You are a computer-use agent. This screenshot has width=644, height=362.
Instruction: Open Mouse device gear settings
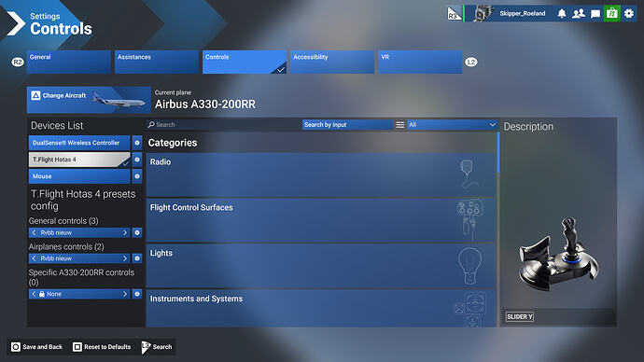click(137, 176)
